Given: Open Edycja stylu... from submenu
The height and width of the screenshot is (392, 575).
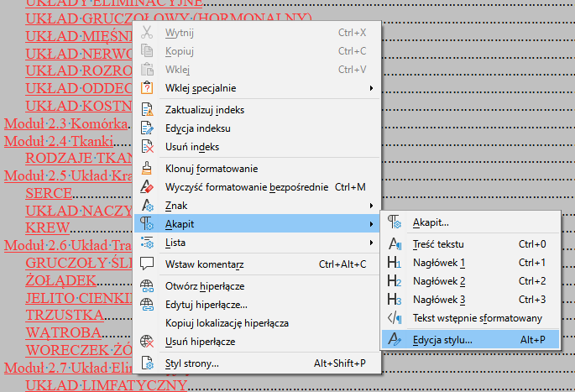Looking at the screenshot, I should pos(470,340).
